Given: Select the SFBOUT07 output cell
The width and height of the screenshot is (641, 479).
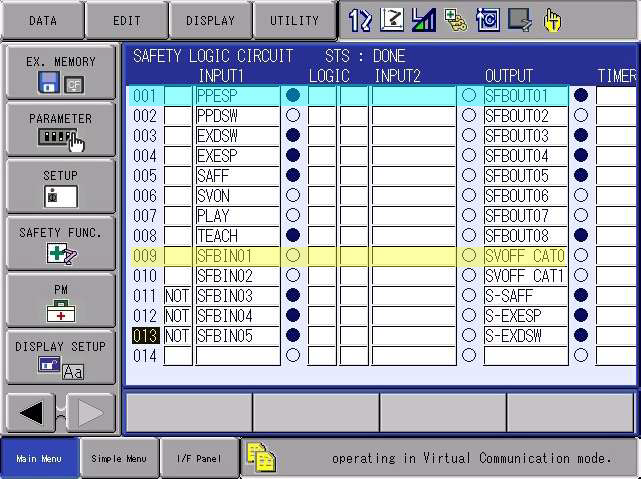Looking at the screenshot, I should point(526,216).
